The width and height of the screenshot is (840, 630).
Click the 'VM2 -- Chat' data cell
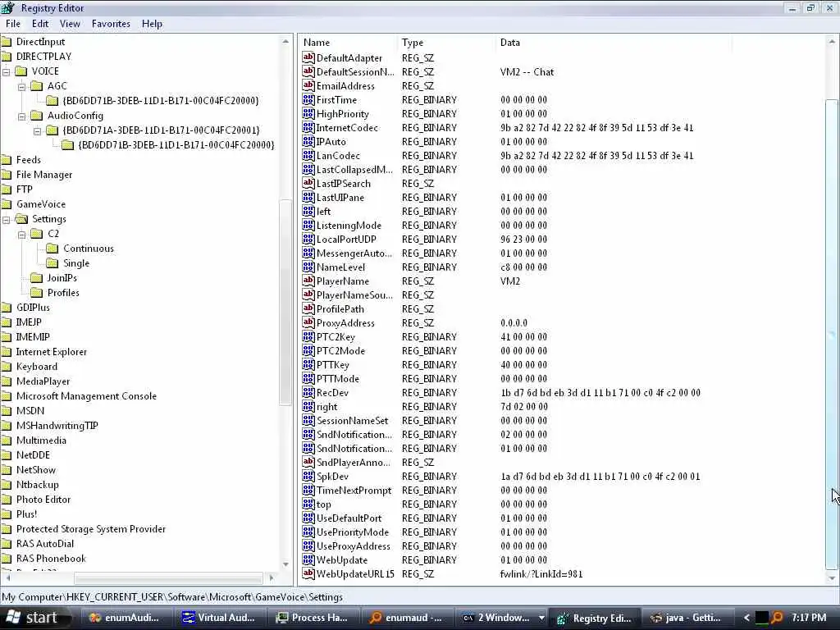click(x=527, y=72)
